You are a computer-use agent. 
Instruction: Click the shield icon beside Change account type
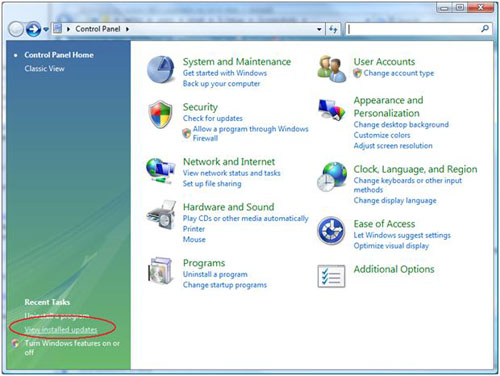coord(357,73)
